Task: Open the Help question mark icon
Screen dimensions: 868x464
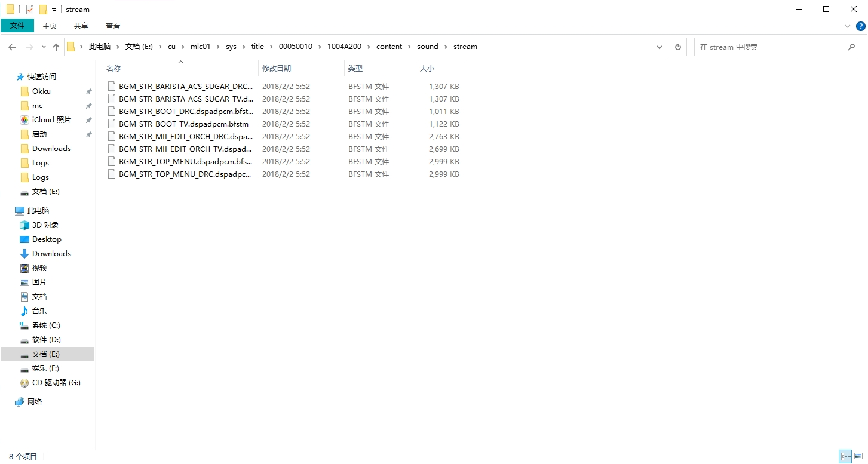Action: click(861, 26)
